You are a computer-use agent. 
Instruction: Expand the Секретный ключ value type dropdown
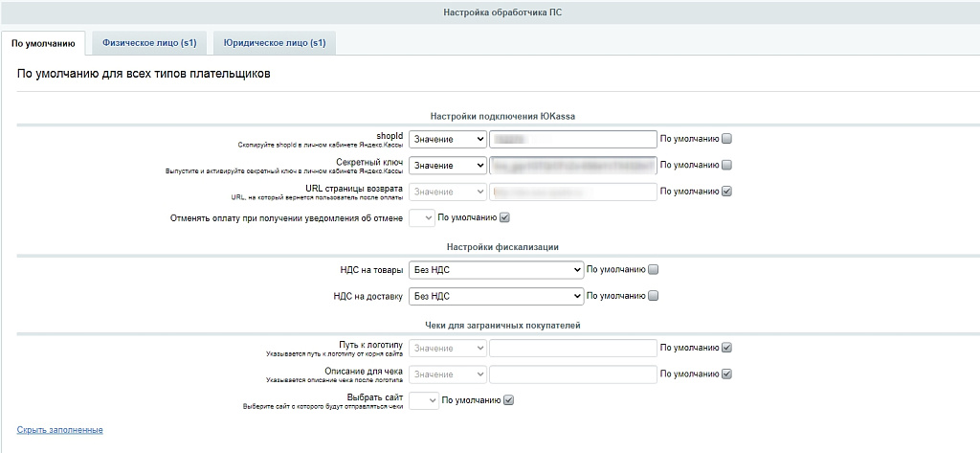(448, 165)
